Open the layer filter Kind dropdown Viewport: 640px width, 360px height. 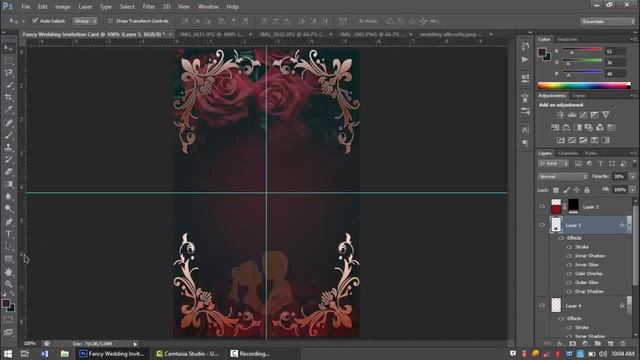(x=553, y=164)
